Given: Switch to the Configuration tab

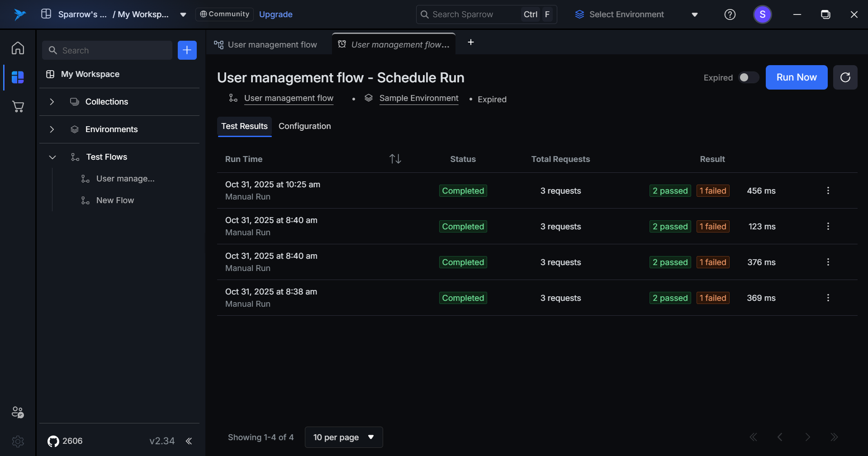Looking at the screenshot, I should (304, 126).
